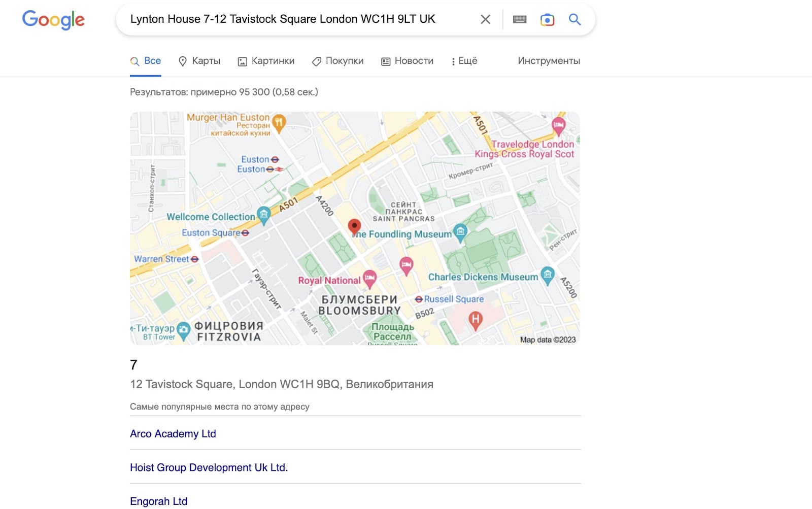Expand the Ещё menu
812x509 pixels.
coord(464,61)
